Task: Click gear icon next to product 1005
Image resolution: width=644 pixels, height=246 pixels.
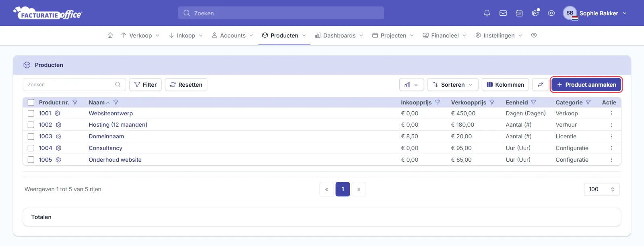Action: coord(58,160)
